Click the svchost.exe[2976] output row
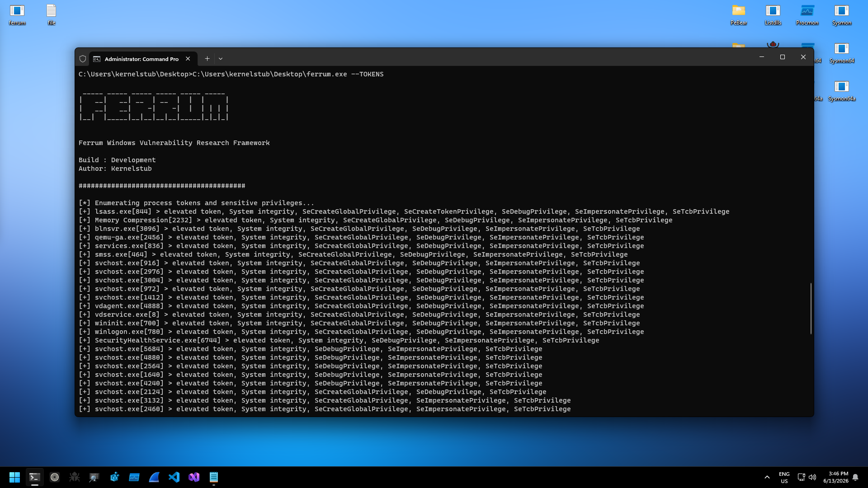868x488 pixels. [361, 272]
